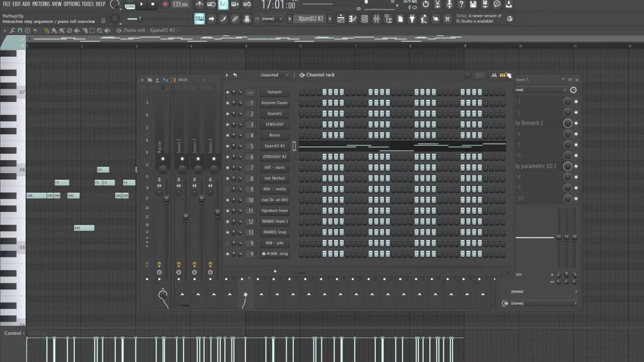Click the globe news icon
The image size is (644, 362).
pyautogui.click(x=510, y=19)
